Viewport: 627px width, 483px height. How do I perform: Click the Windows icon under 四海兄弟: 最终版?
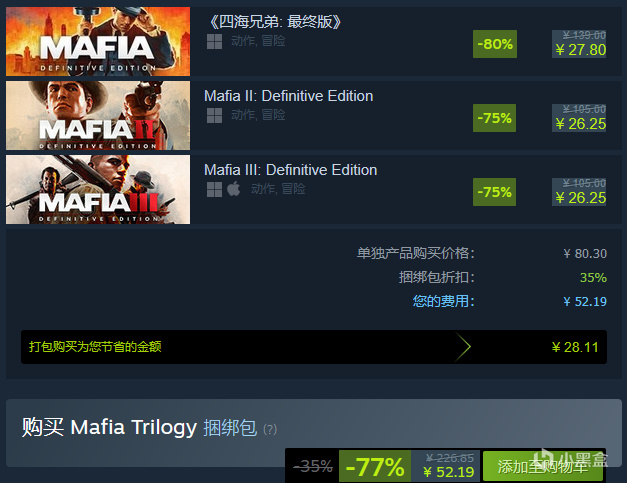coord(214,41)
